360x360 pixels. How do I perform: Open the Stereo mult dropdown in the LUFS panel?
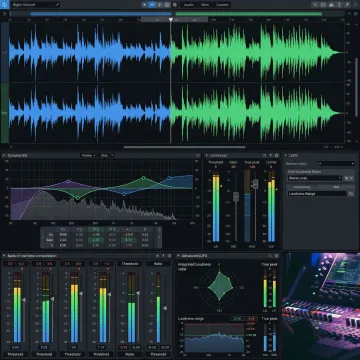[x=315, y=178]
